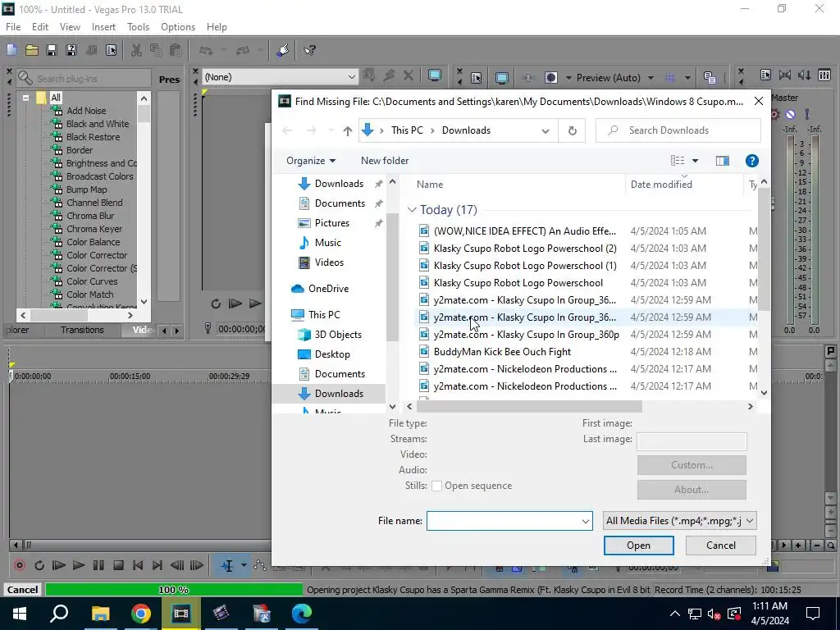
Task: Click Copy Snapshot to clipboard icon
Action: [x=710, y=78]
